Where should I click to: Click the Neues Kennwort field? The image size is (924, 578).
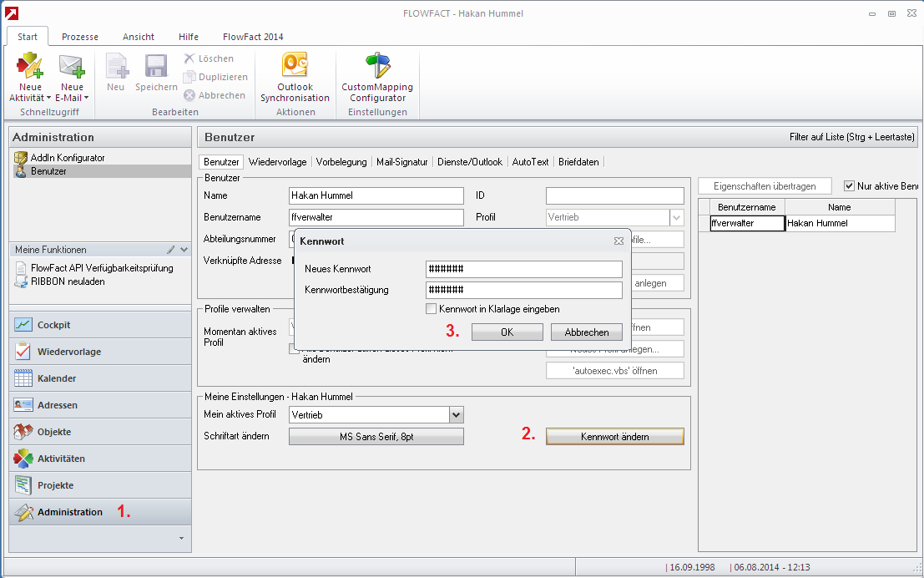(x=524, y=269)
